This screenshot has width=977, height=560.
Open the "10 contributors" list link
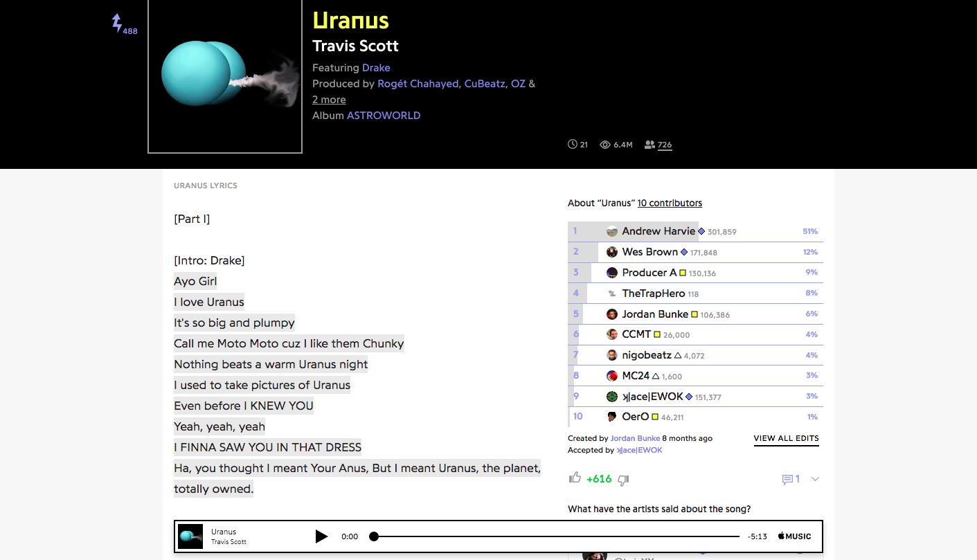coord(670,203)
